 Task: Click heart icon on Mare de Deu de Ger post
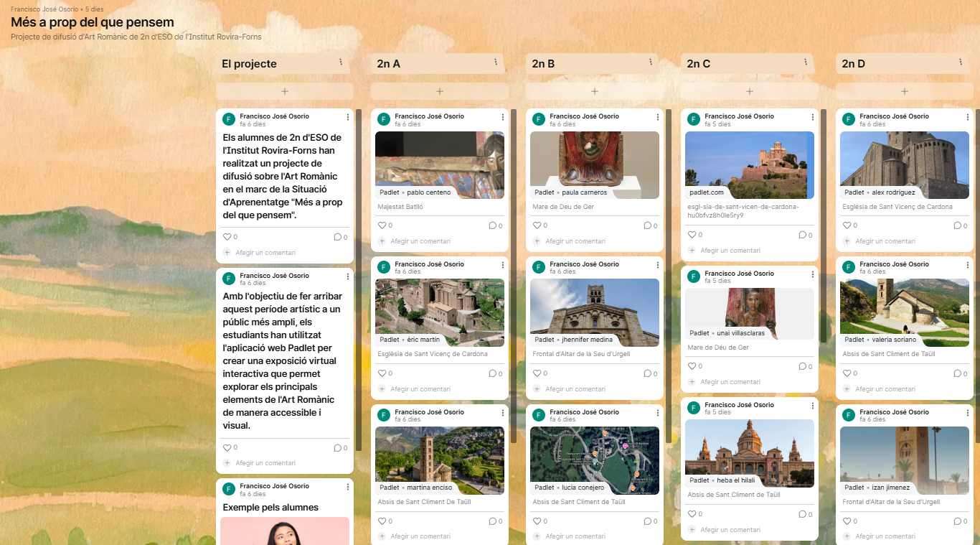(537, 225)
